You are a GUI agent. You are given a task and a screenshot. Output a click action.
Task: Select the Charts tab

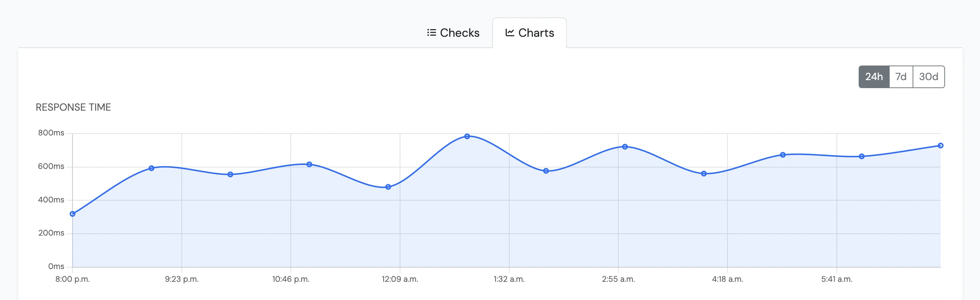tap(529, 33)
